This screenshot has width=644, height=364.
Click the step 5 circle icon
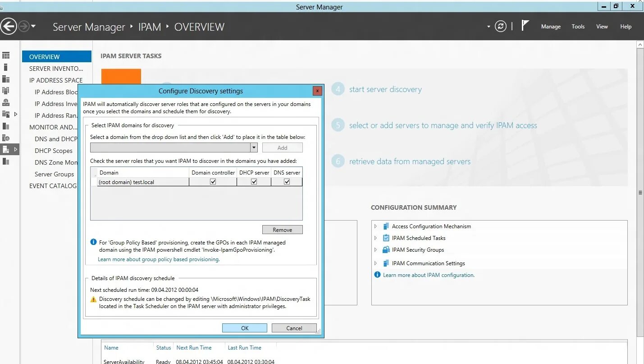[338, 125]
